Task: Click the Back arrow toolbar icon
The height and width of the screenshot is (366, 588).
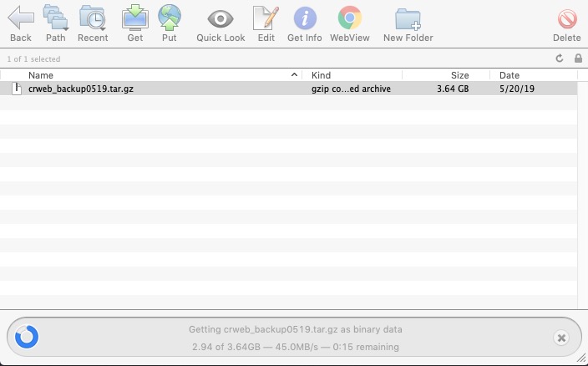Action: click(x=21, y=18)
